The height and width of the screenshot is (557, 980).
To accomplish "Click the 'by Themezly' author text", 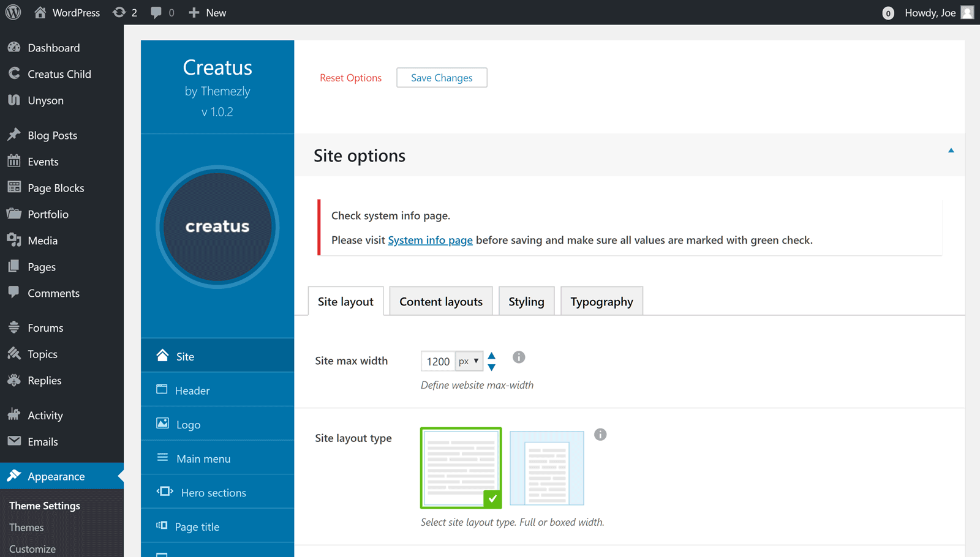I will click(x=217, y=91).
